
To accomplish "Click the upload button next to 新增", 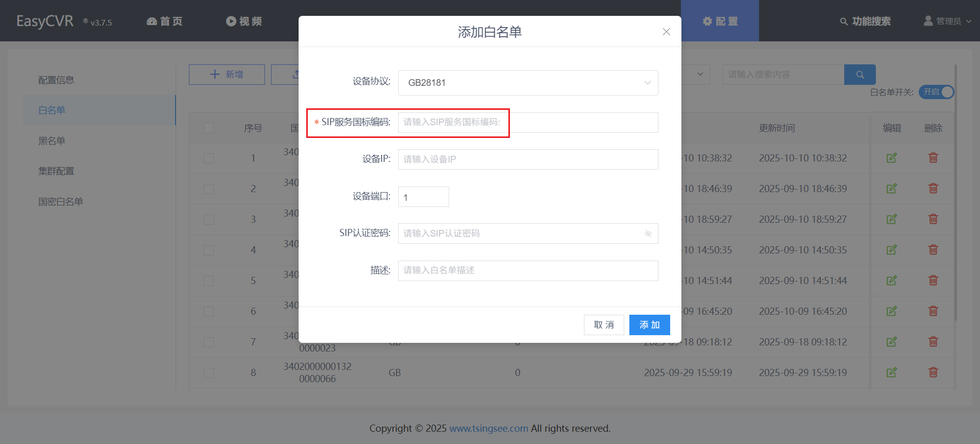I will tap(285, 75).
